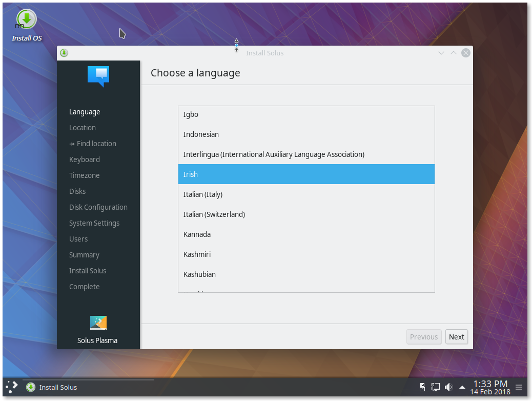Go to Keyboard step in sidebar
532x401 pixels.
(85, 159)
